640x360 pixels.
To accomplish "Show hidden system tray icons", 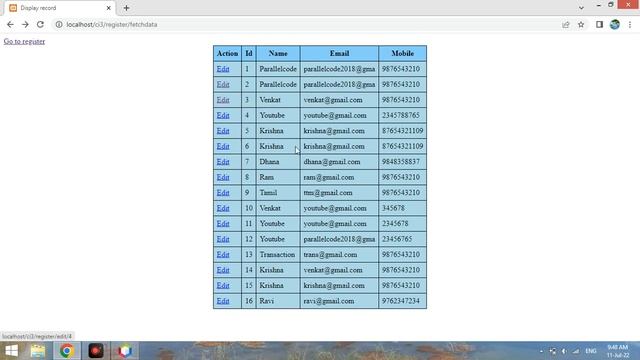I will (542, 351).
